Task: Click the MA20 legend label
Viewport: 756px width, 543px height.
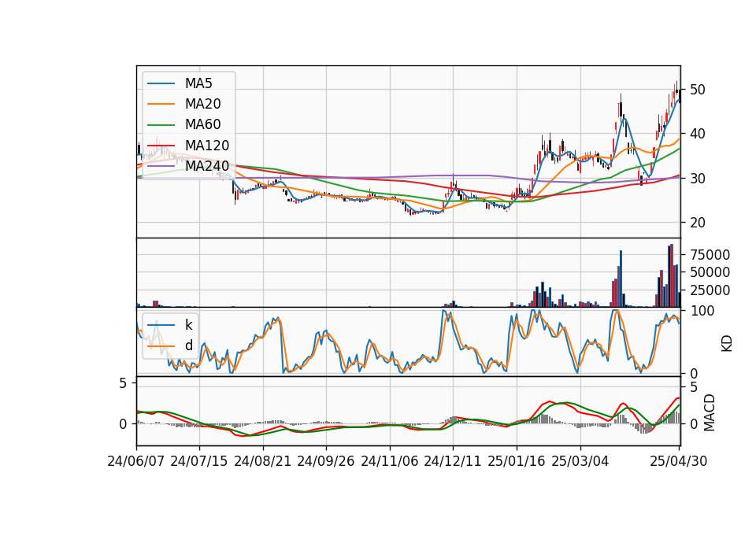Action: tap(202, 104)
